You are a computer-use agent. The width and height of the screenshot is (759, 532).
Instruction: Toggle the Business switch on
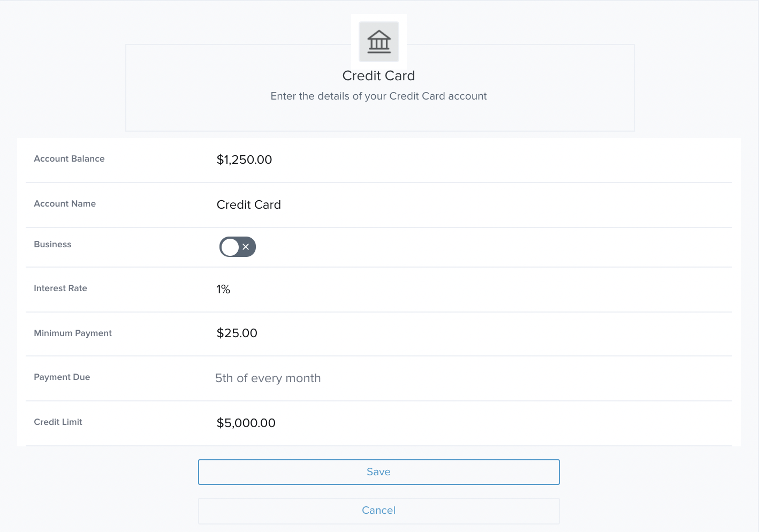click(237, 247)
